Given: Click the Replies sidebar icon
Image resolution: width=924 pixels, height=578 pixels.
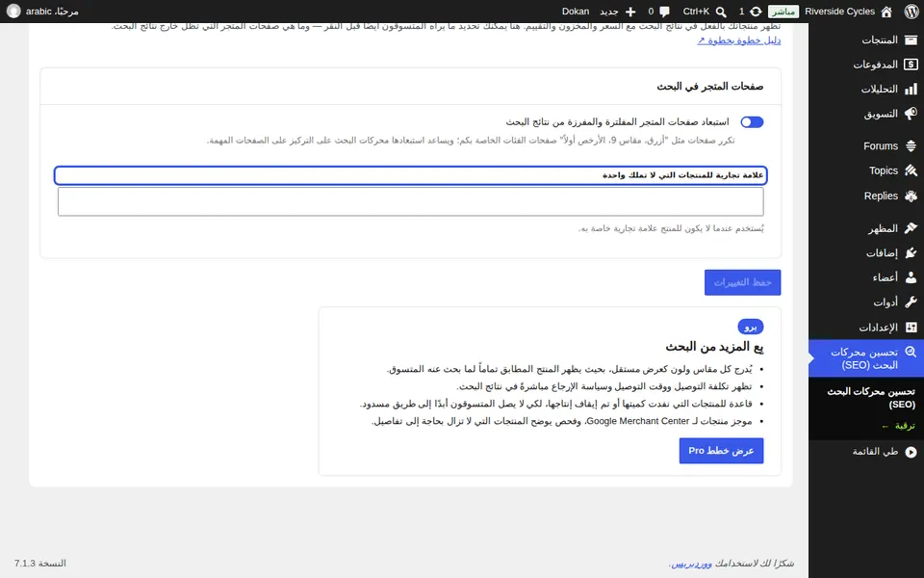Looking at the screenshot, I should coord(911,196).
